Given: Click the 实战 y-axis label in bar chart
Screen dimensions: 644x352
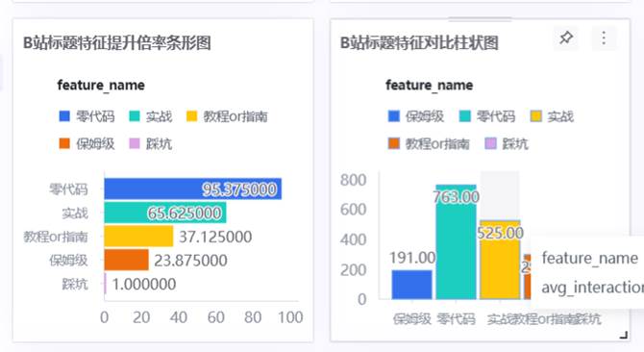Looking at the screenshot, I should tap(75, 214).
